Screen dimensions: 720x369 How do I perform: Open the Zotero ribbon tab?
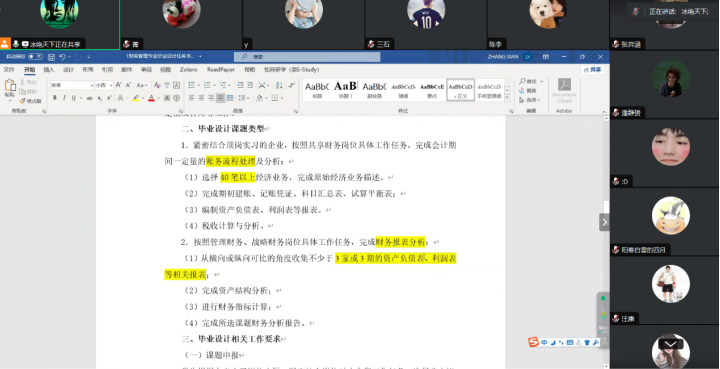pyautogui.click(x=188, y=70)
